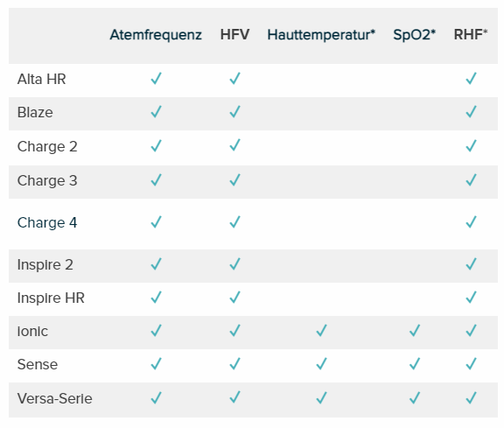Click Charge 2 RHF checkmark
This screenshot has width=504, height=428.
click(x=472, y=145)
